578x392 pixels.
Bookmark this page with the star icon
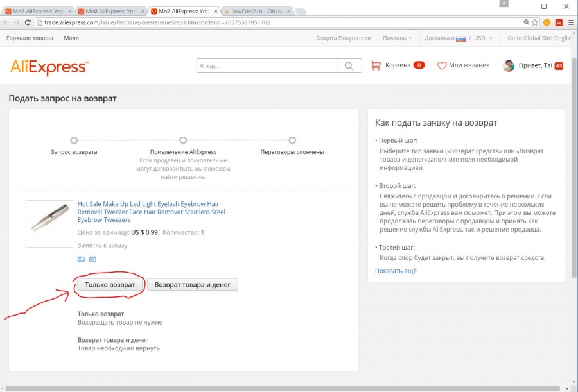pyautogui.click(x=535, y=22)
